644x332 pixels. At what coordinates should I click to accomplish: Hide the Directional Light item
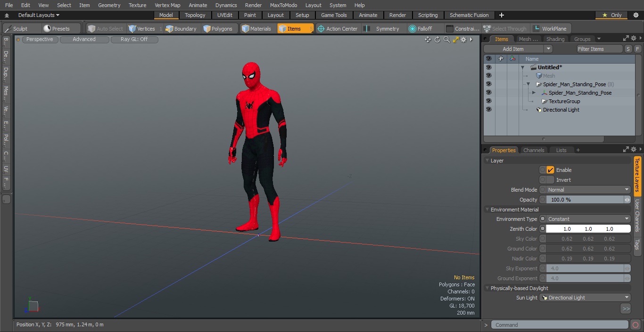488,110
